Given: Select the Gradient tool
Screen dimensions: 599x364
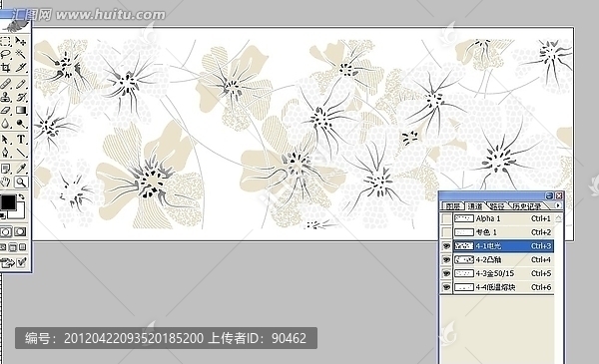Looking at the screenshot, I should tap(21, 111).
